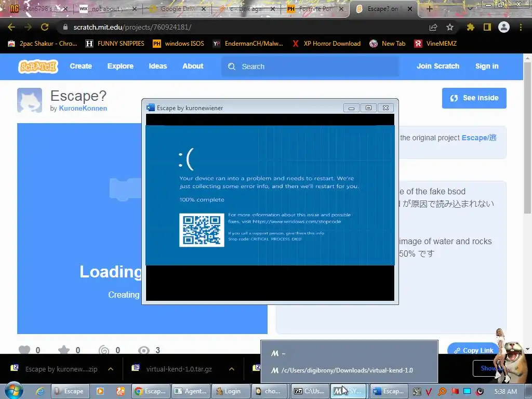
Task: Open the About menu item on Scratch
Action: pyautogui.click(x=193, y=66)
